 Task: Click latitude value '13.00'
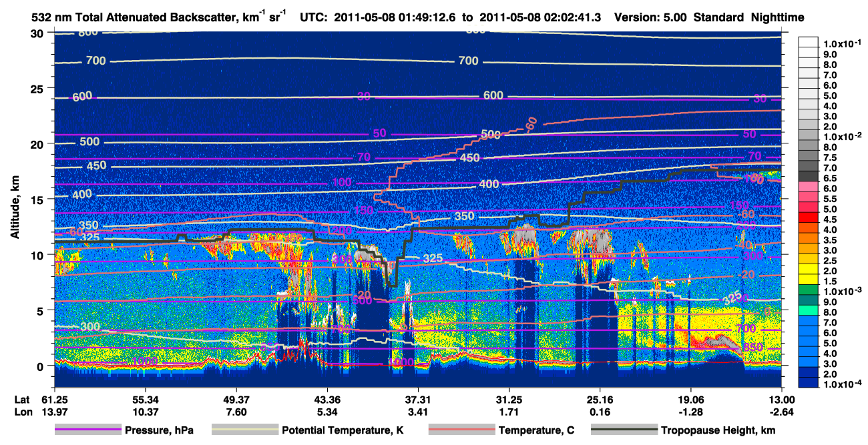coord(782,399)
